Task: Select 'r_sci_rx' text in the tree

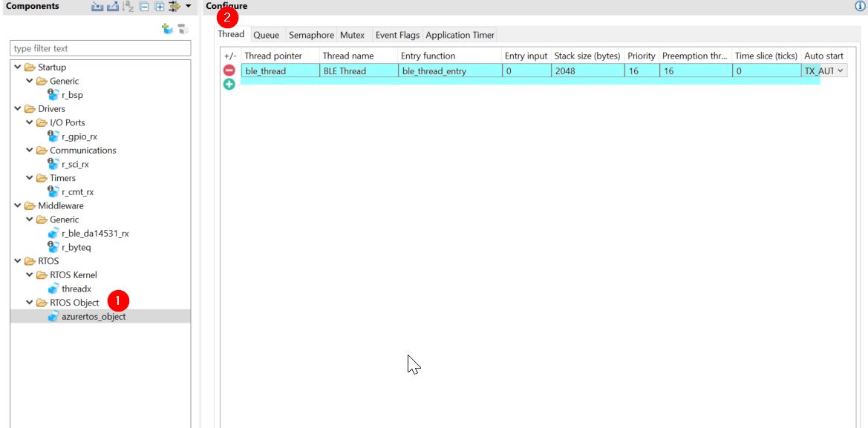Action: tap(75, 164)
